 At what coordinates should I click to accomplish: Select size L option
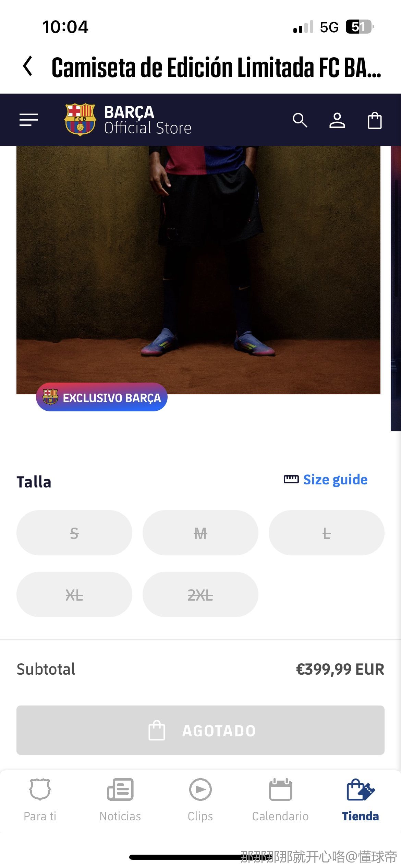327,533
